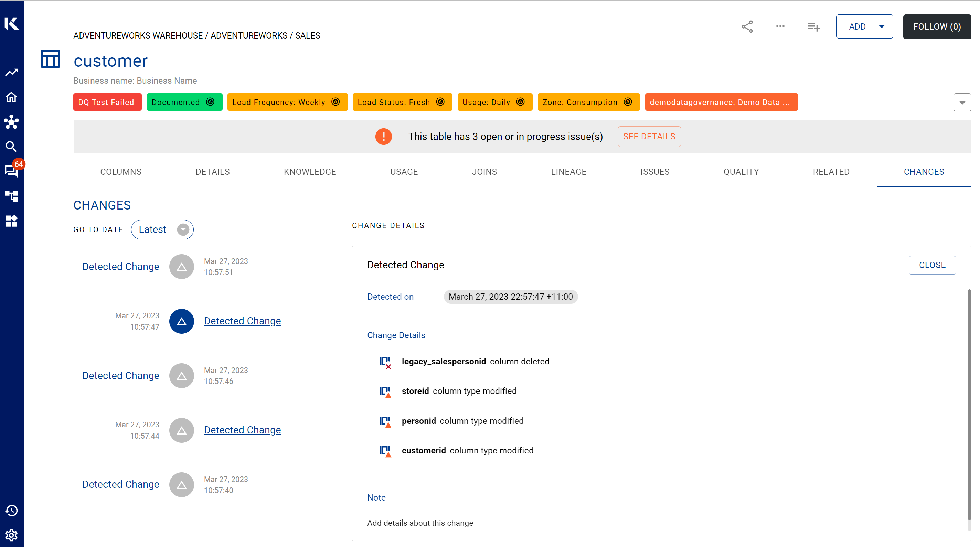Click the change details panel scrollbar

pyautogui.click(x=969, y=404)
